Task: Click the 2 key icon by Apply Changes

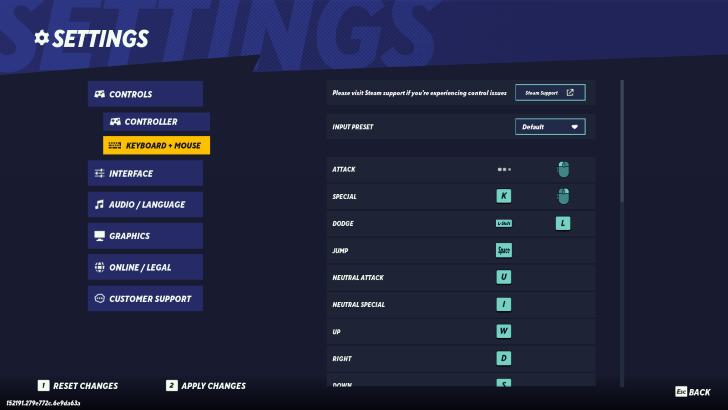Action: coord(171,385)
